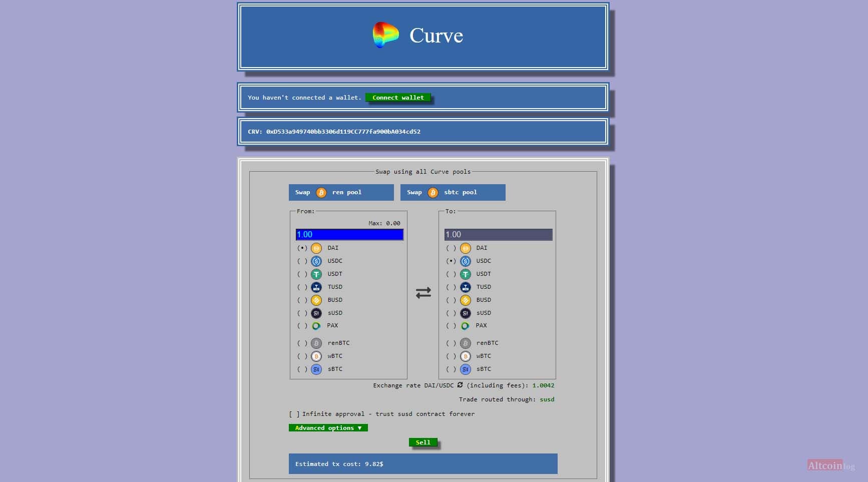Click the DAI coin icon under To

click(466, 248)
